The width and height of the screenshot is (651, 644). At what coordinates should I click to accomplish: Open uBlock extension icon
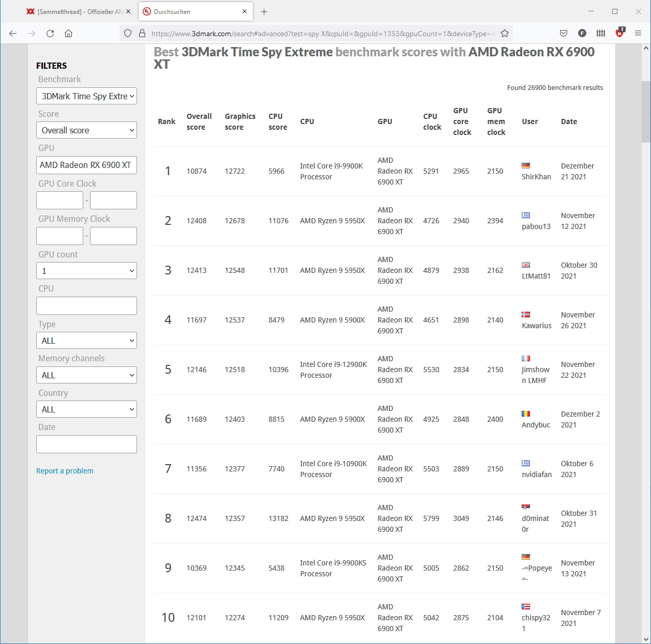[x=619, y=33]
